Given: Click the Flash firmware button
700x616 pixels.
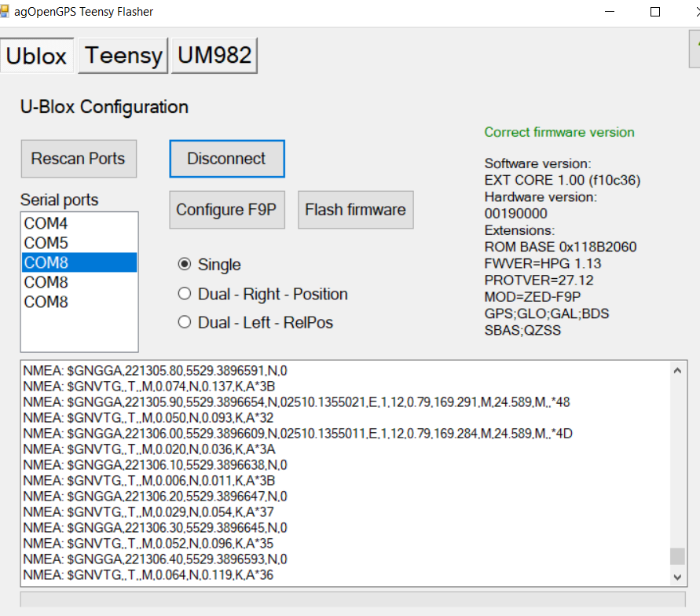Looking at the screenshot, I should pos(355,210).
